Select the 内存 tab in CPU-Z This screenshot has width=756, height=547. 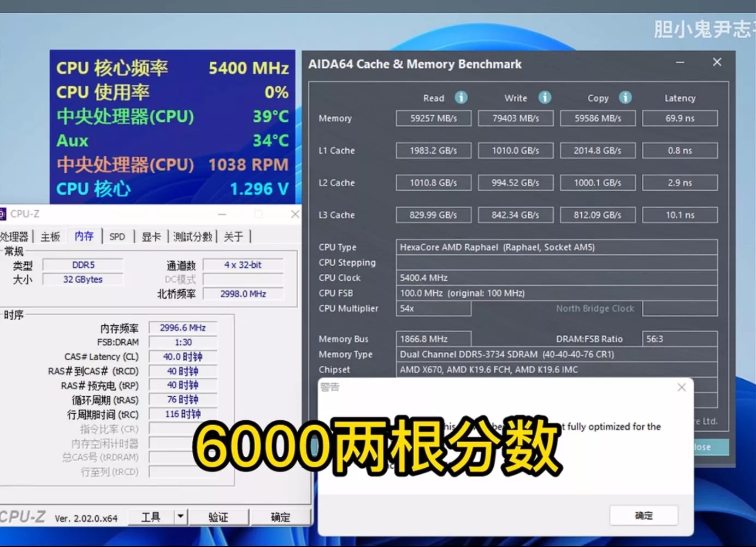(x=84, y=236)
